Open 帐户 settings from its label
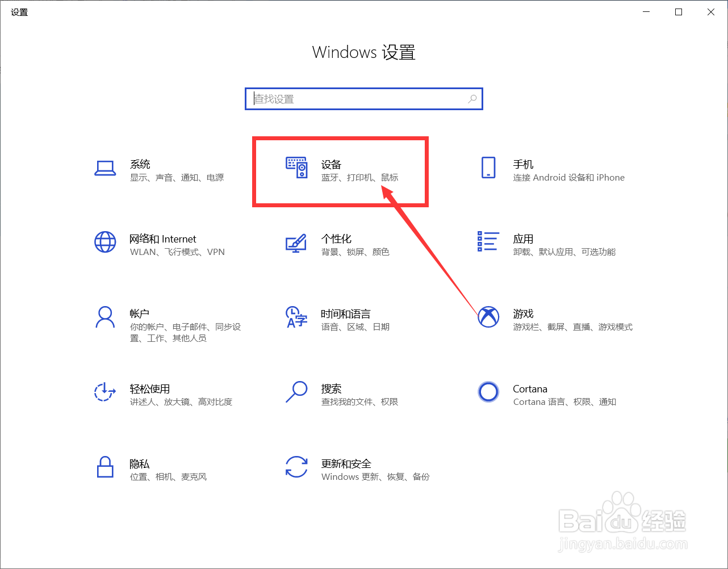This screenshot has height=569, width=728. click(139, 314)
